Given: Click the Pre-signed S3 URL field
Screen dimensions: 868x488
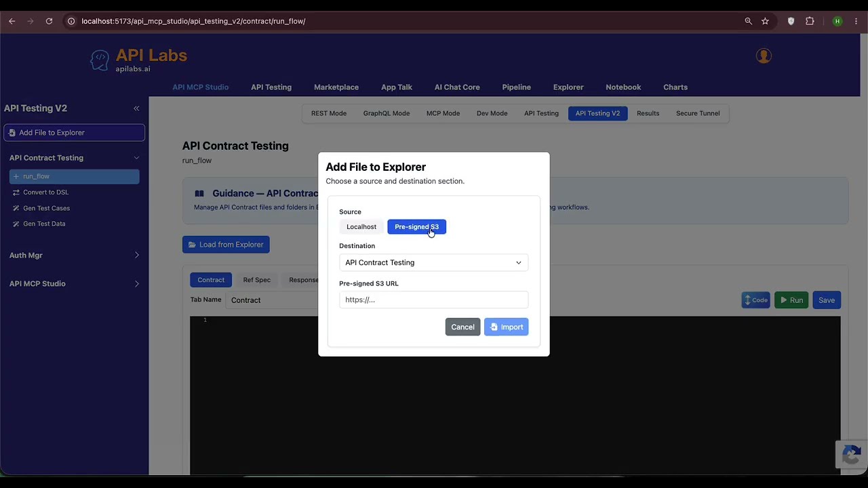Looking at the screenshot, I should pyautogui.click(x=433, y=300).
